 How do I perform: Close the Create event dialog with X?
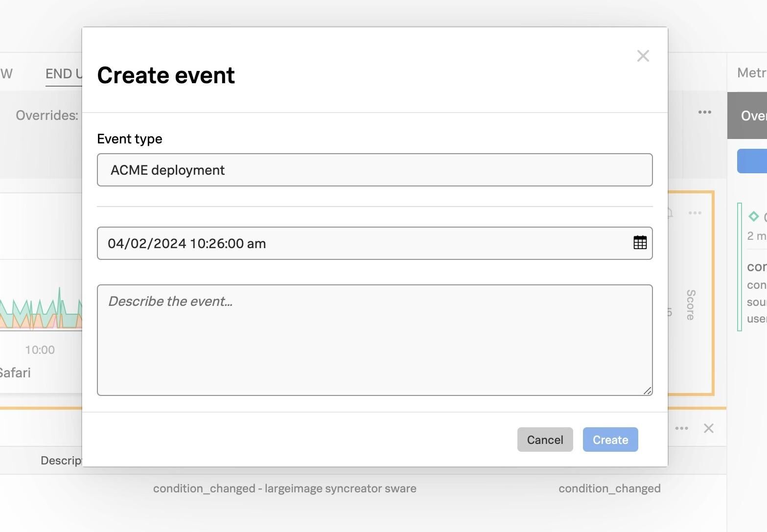pyautogui.click(x=643, y=56)
